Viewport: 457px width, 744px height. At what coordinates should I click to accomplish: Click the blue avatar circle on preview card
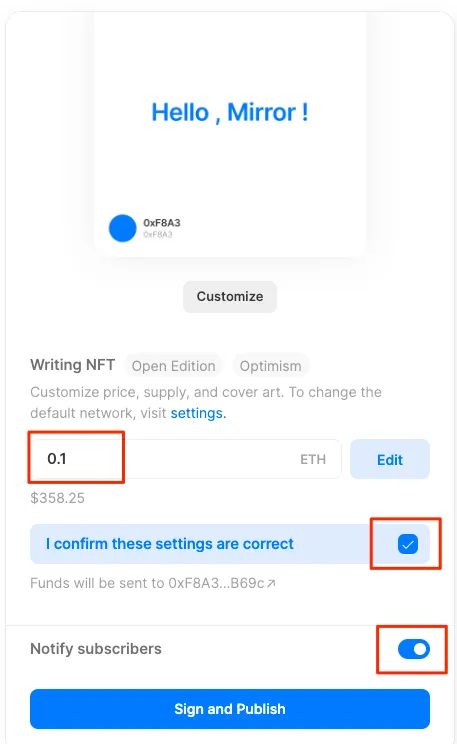coord(122,228)
